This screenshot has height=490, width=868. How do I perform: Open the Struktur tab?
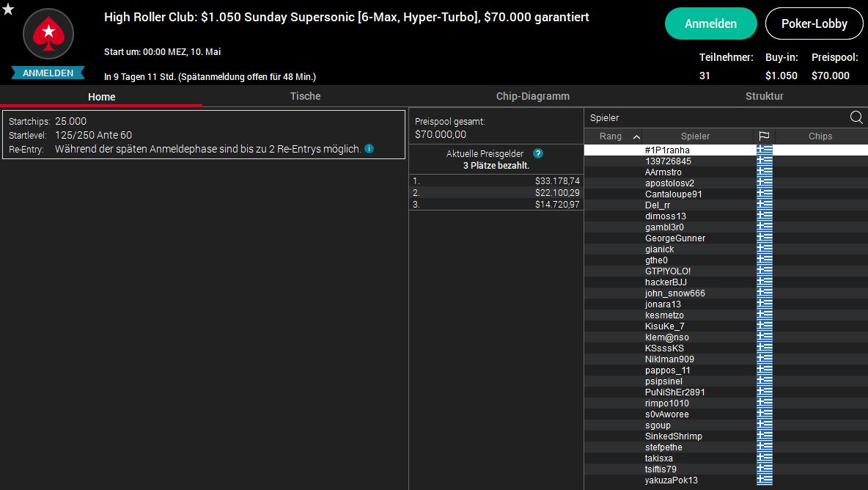[764, 96]
